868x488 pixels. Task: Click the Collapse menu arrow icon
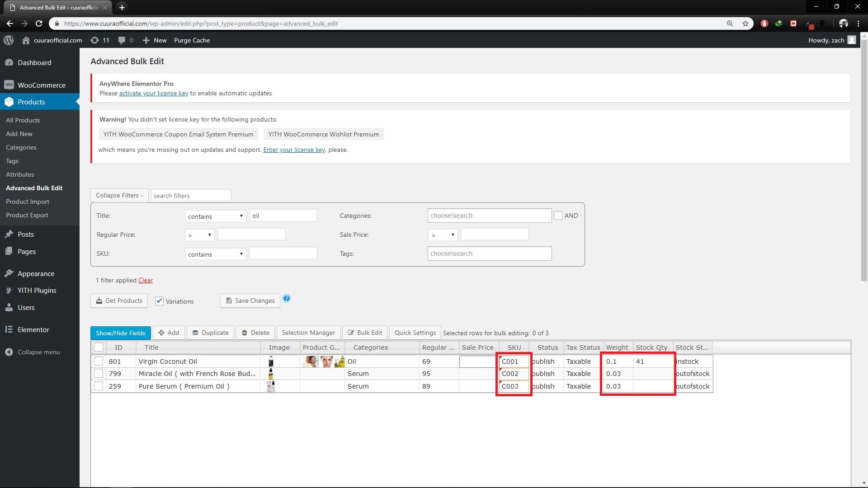click(9, 352)
